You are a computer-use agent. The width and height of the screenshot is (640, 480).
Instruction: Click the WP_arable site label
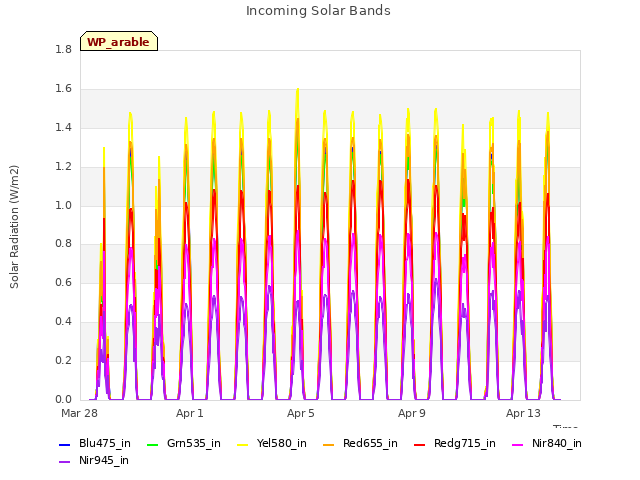[x=119, y=41]
